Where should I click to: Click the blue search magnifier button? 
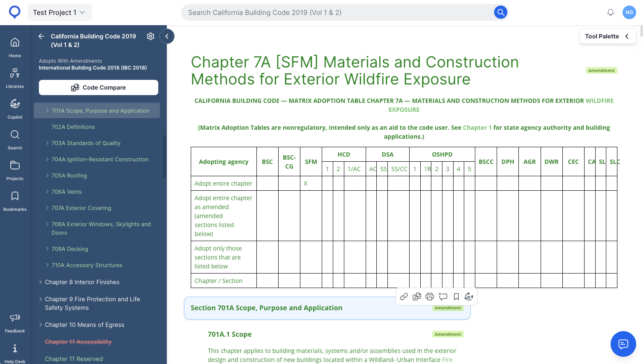coord(500,12)
